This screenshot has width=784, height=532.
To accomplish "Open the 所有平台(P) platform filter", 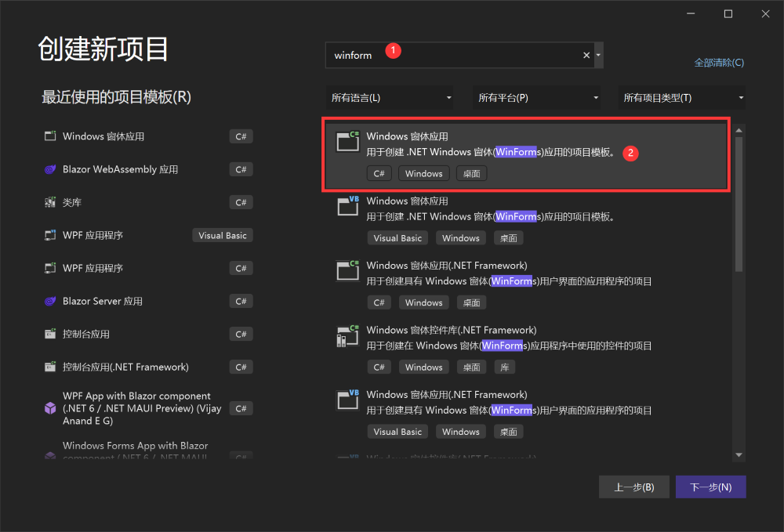I will coord(536,97).
